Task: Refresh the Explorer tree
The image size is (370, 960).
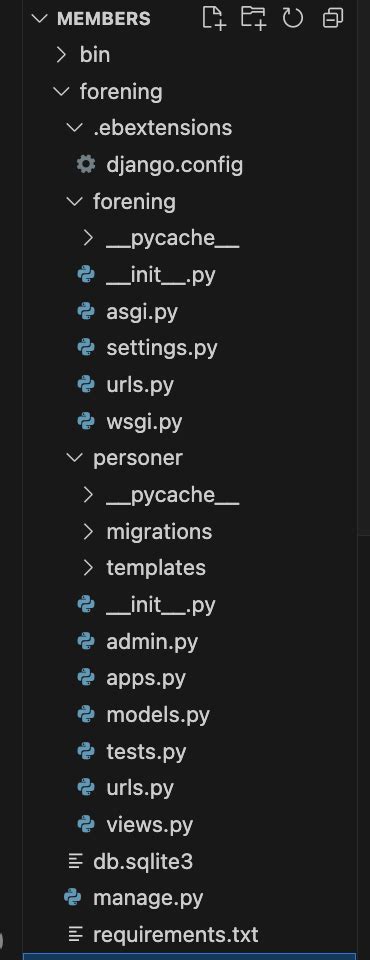Action: coord(293,18)
